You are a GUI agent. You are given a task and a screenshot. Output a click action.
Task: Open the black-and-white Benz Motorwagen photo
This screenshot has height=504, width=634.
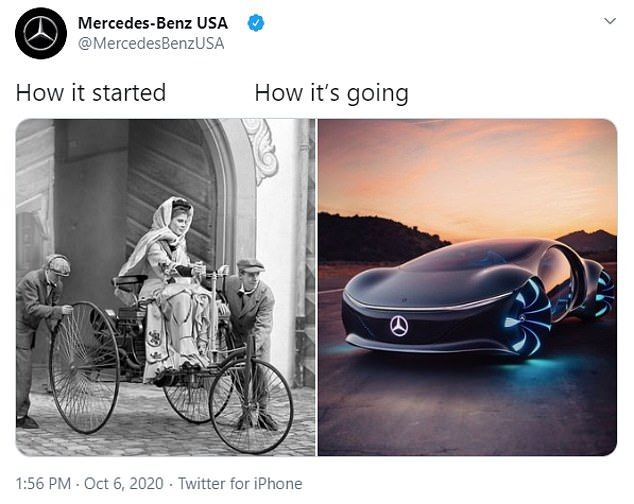[165, 287]
